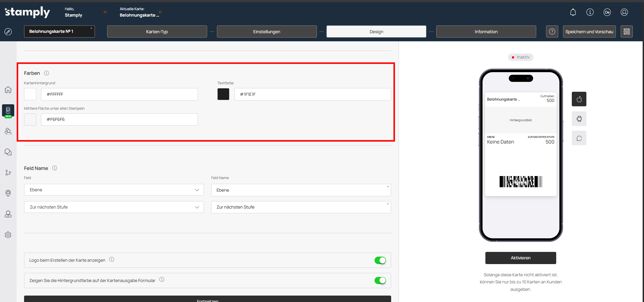Screen dimensions: 644x302
Task: Click the user account profile icon
Action: click(624, 13)
